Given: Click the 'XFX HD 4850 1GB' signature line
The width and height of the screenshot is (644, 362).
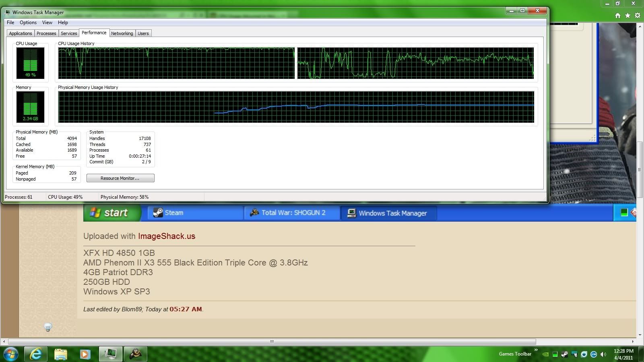Looking at the screenshot, I should point(119,253).
